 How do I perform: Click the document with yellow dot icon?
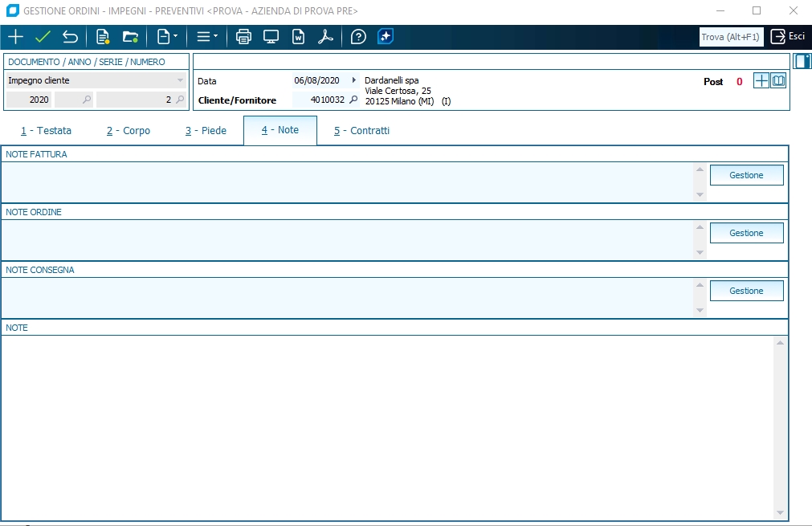[103, 37]
